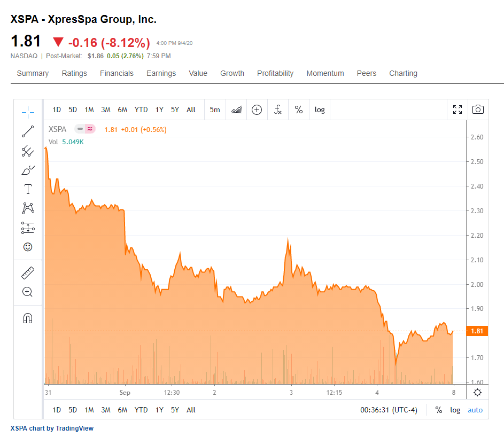
Task: Switch to the Charting tab
Action: click(x=403, y=73)
